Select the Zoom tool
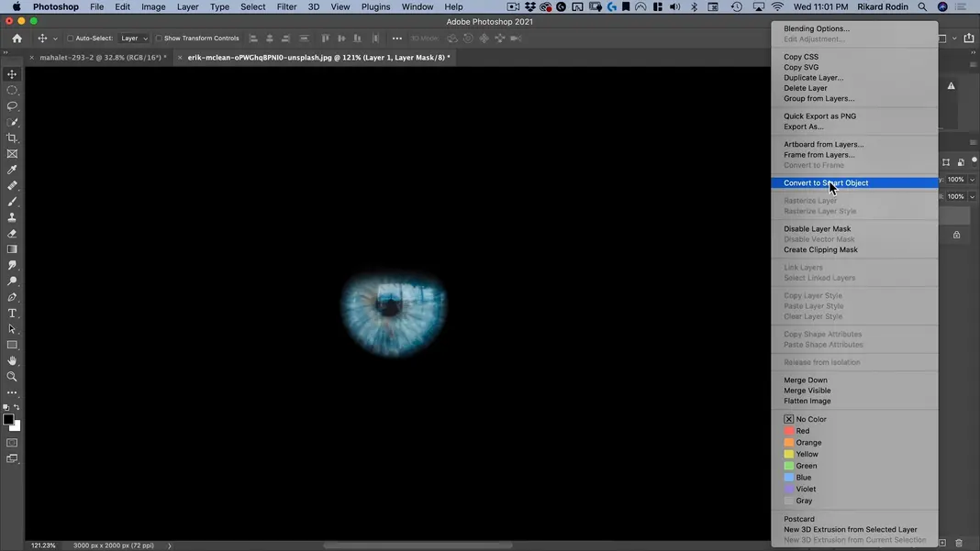 (12, 377)
